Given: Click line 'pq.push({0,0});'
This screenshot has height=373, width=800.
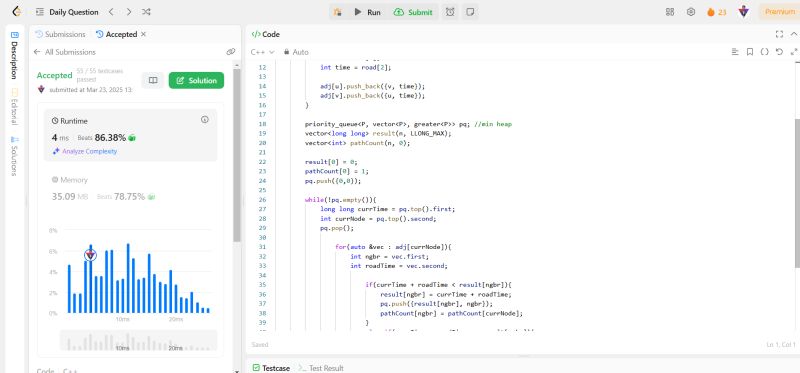Looking at the screenshot, I should pos(333,181).
